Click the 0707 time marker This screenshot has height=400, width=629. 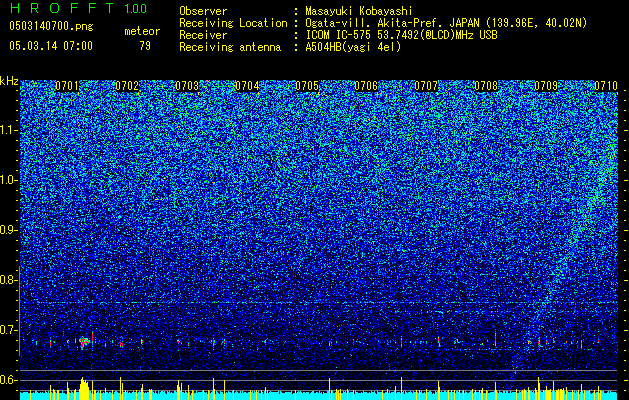click(x=426, y=86)
